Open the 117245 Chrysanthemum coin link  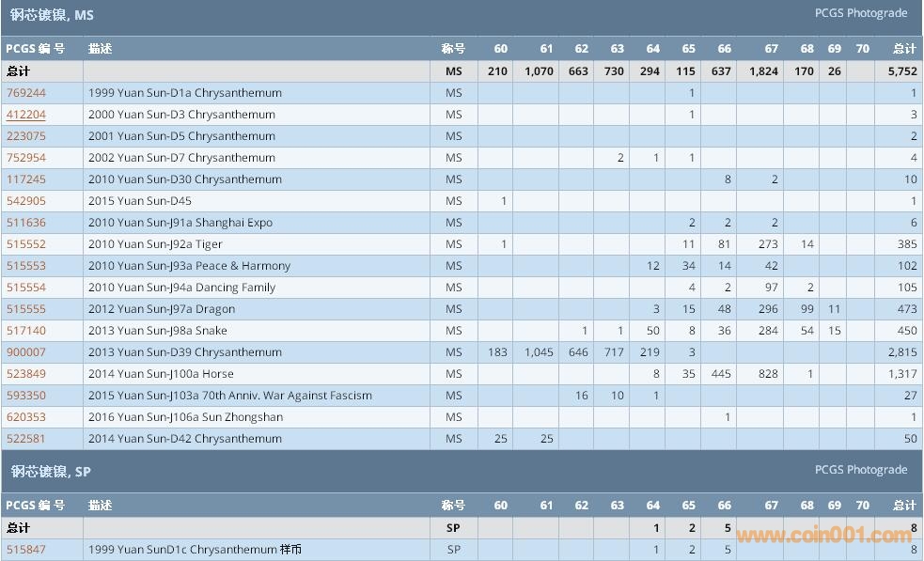coord(26,179)
